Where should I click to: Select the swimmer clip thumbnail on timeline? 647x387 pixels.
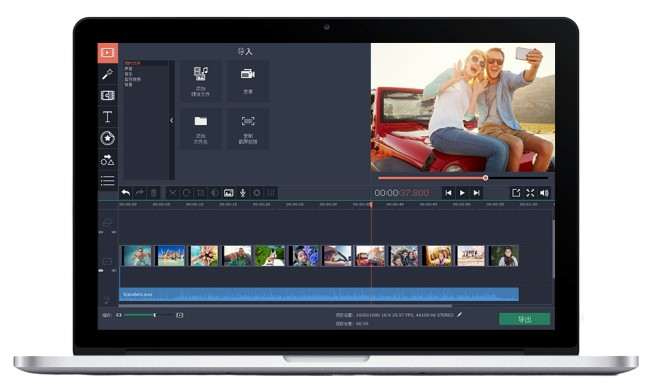(x=137, y=256)
